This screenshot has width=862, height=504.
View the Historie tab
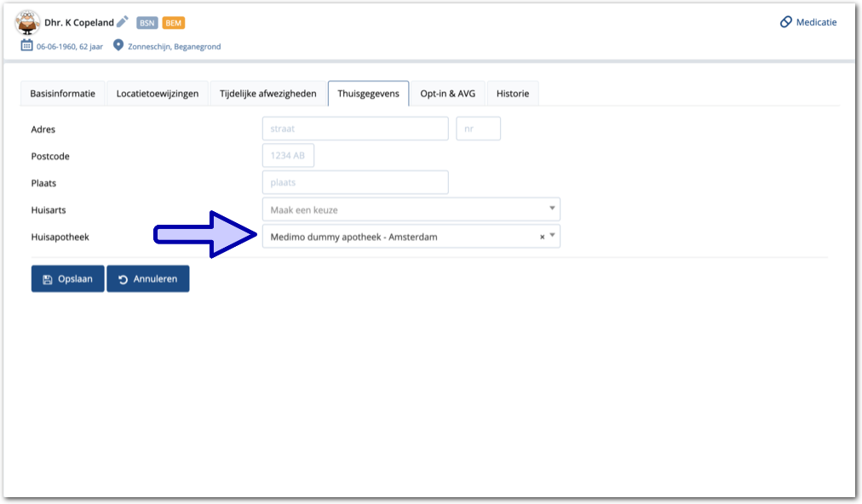click(512, 94)
